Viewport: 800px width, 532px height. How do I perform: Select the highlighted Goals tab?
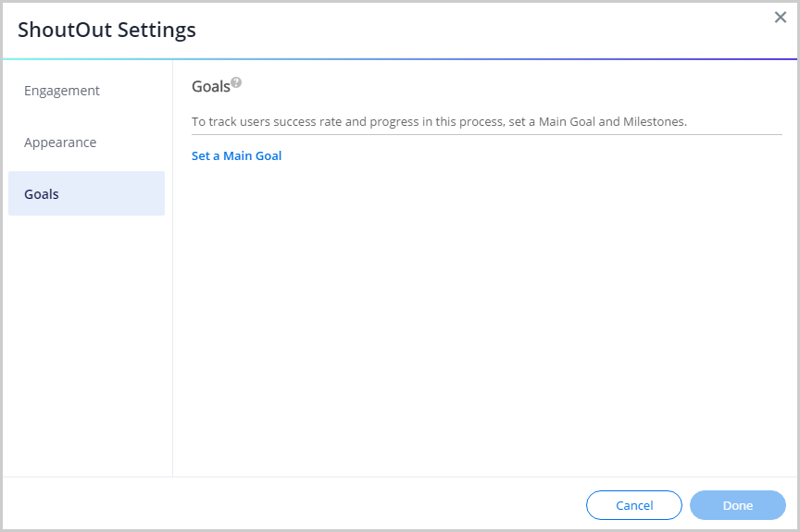86,194
